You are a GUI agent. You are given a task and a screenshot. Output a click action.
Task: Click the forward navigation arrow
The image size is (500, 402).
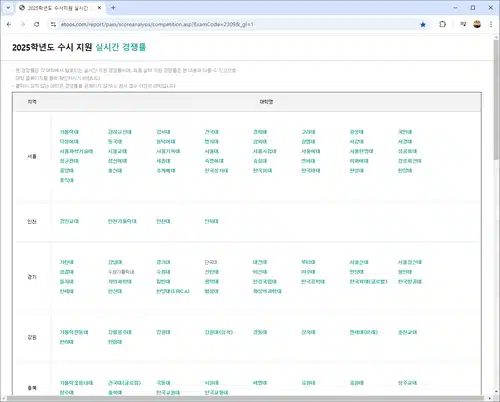click(x=23, y=24)
